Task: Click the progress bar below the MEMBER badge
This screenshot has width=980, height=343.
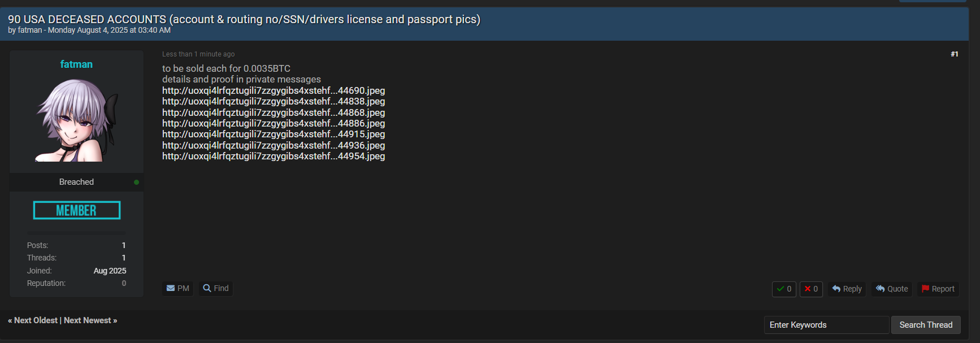Action: pyautogui.click(x=77, y=233)
